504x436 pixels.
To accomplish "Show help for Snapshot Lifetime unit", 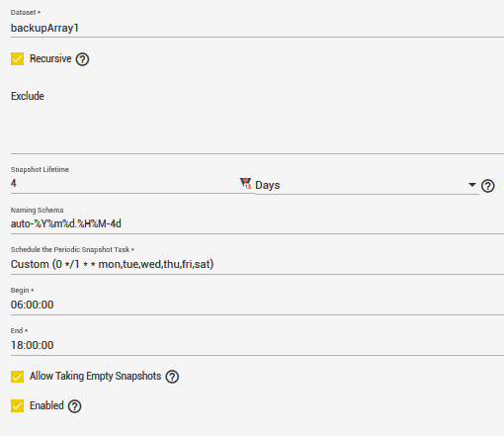I will 488,186.
